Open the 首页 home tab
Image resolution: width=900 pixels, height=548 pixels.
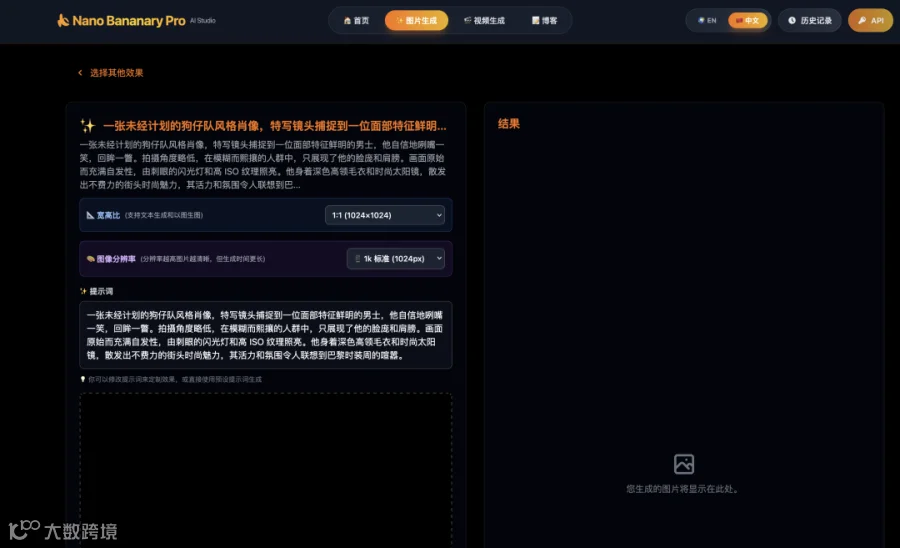[356, 20]
